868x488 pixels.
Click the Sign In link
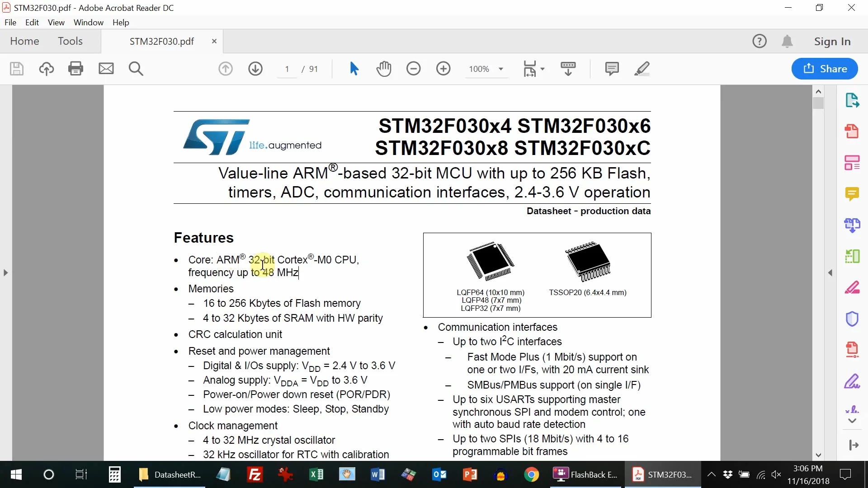click(832, 42)
